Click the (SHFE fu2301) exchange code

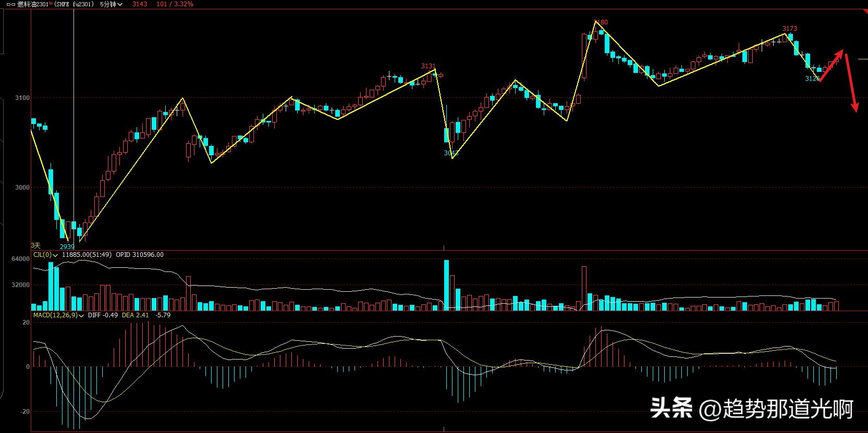click(74, 4)
